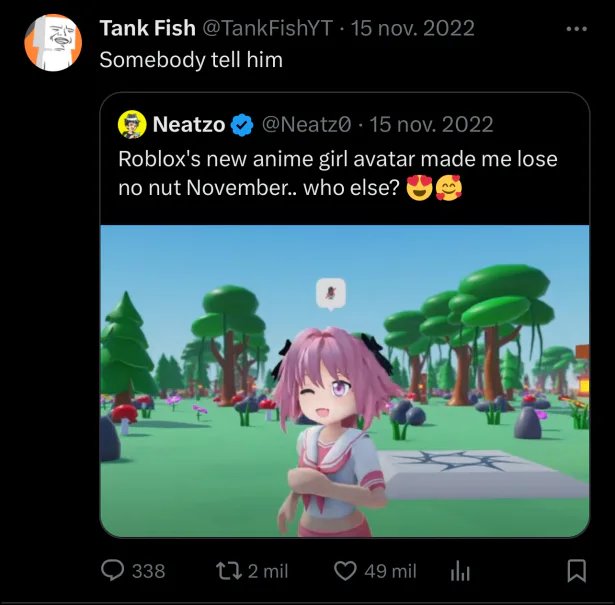Open the Tank Fish display name
The height and width of the screenshot is (605, 615).
[147, 28]
